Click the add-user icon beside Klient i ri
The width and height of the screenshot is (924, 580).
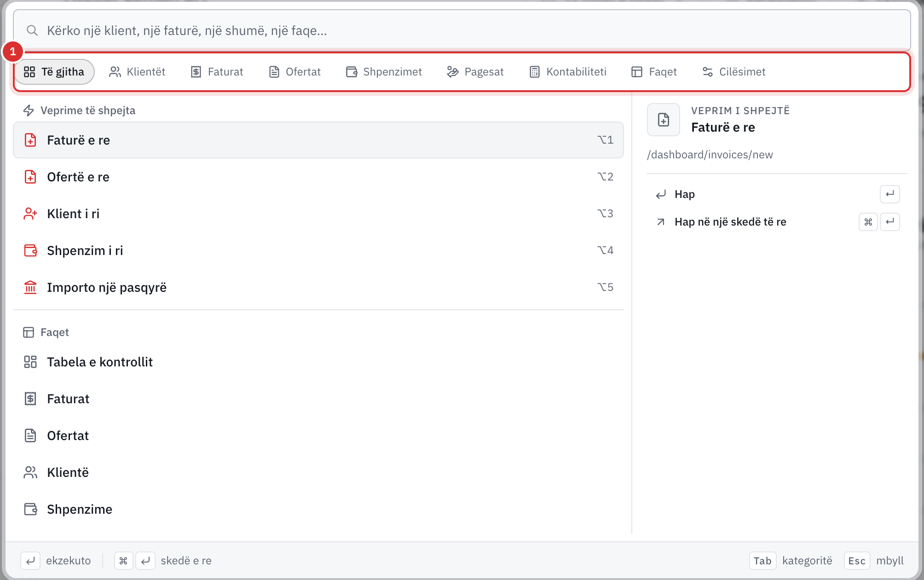coord(30,214)
